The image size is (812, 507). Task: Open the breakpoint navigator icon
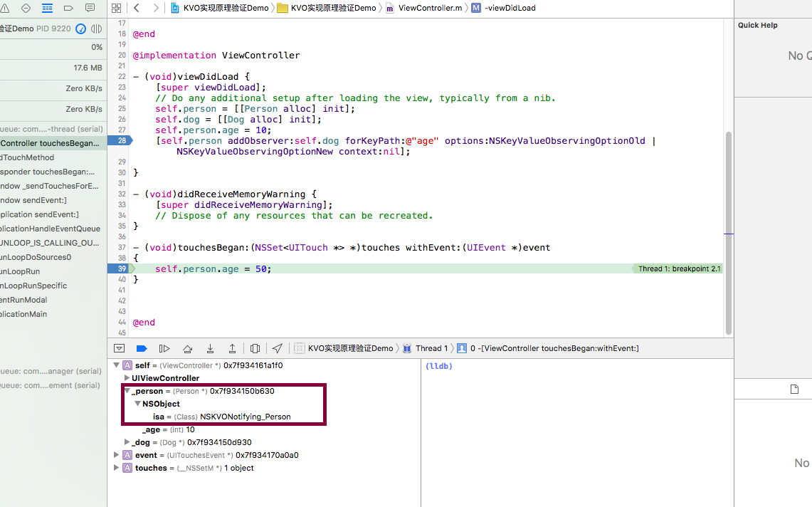[68, 8]
